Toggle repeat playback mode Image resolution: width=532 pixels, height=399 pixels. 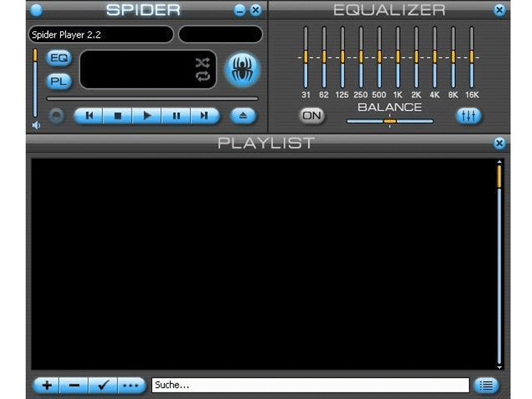(x=203, y=77)
